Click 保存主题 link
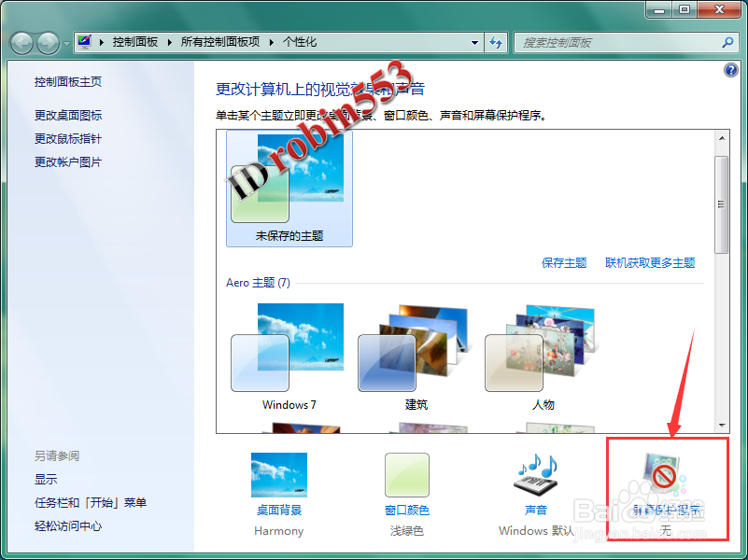The width and height of the screenshot is (748, 560). [x=564, y=262]
